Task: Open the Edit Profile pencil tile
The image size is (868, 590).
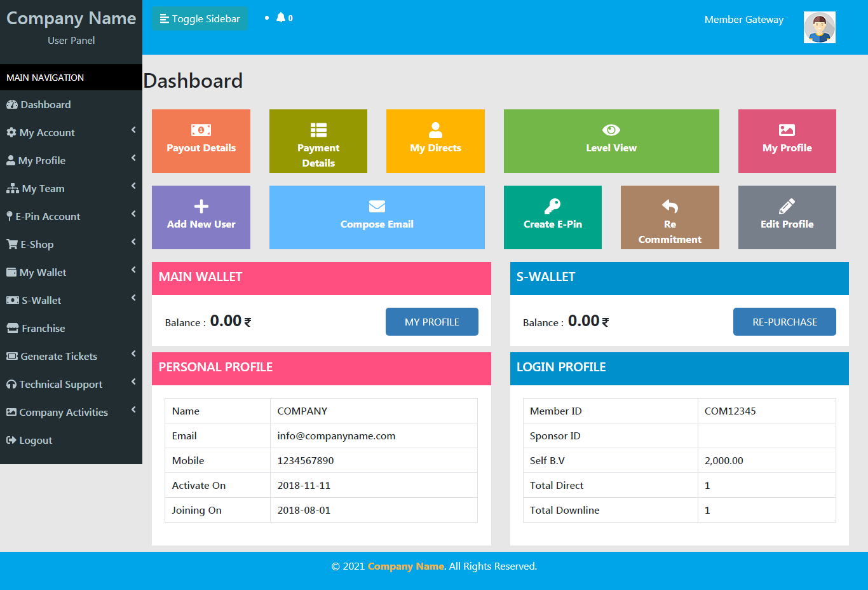Action: tap(787, 217)
